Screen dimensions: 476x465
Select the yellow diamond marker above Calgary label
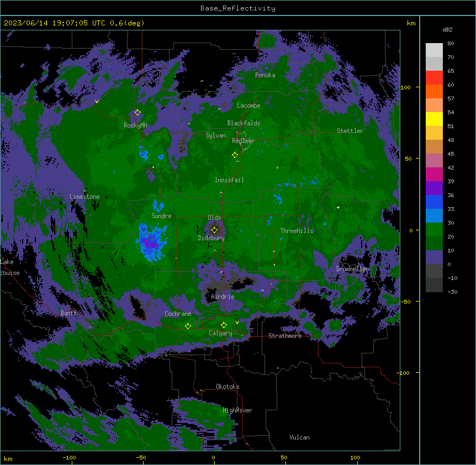(224, 325)
